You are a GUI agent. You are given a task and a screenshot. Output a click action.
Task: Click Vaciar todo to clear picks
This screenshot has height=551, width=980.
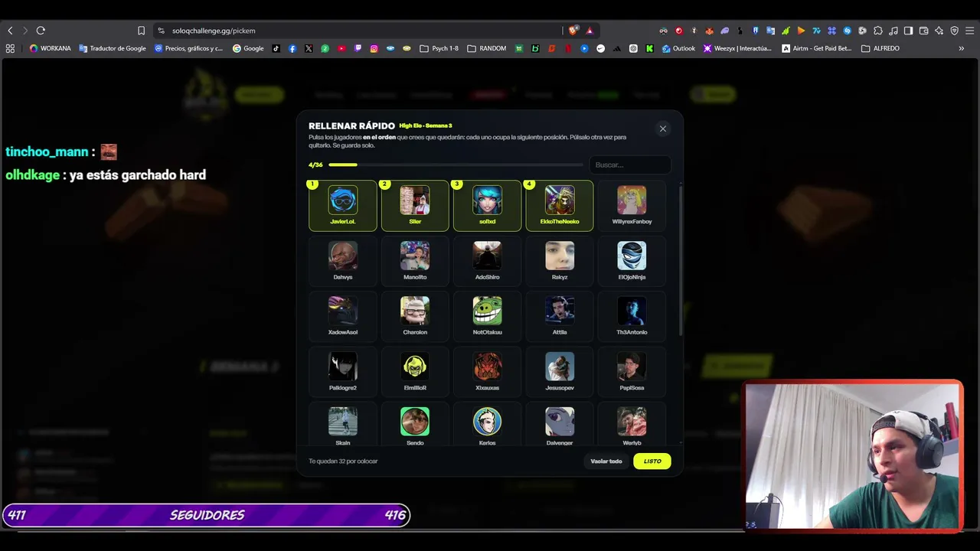tap(606, 461)
